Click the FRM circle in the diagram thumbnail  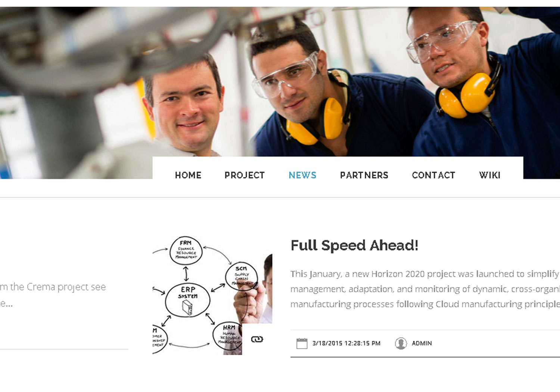[x=186, y=251]
